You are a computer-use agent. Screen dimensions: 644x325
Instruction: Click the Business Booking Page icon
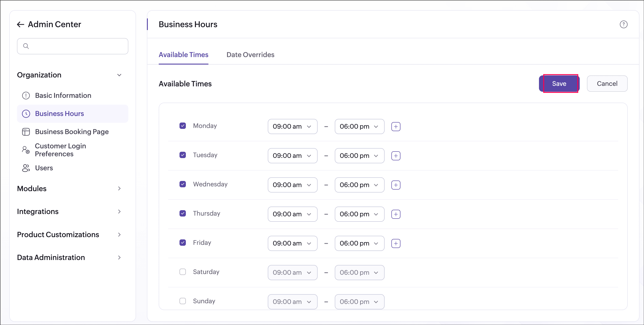pyautogui.click(x=26, y=132)
